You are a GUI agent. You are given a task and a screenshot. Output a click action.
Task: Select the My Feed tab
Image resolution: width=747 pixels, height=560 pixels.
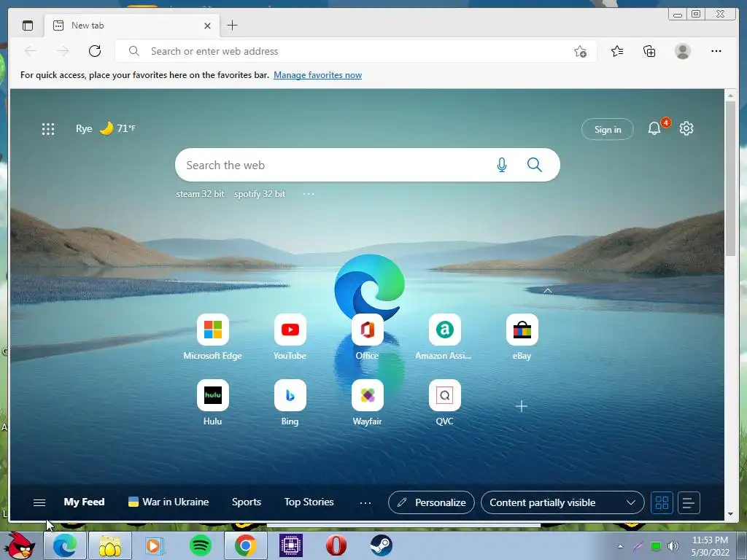tap(85, 502)
